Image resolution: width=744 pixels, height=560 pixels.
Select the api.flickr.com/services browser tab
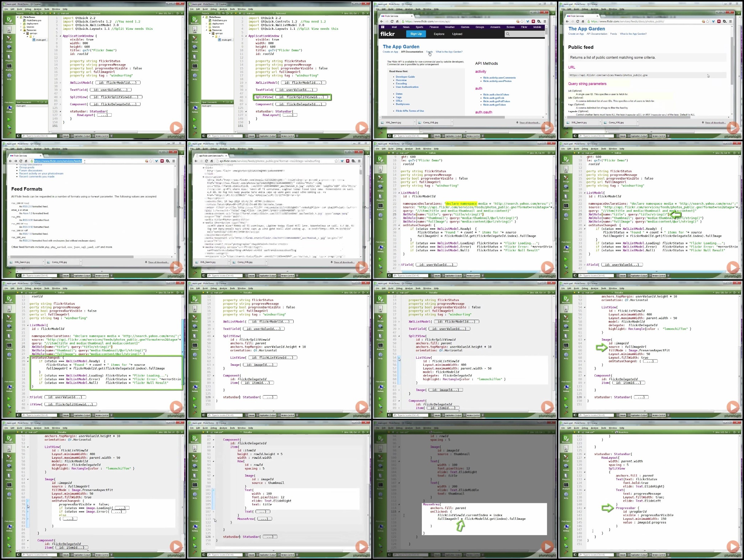click(x=212, y=156)
